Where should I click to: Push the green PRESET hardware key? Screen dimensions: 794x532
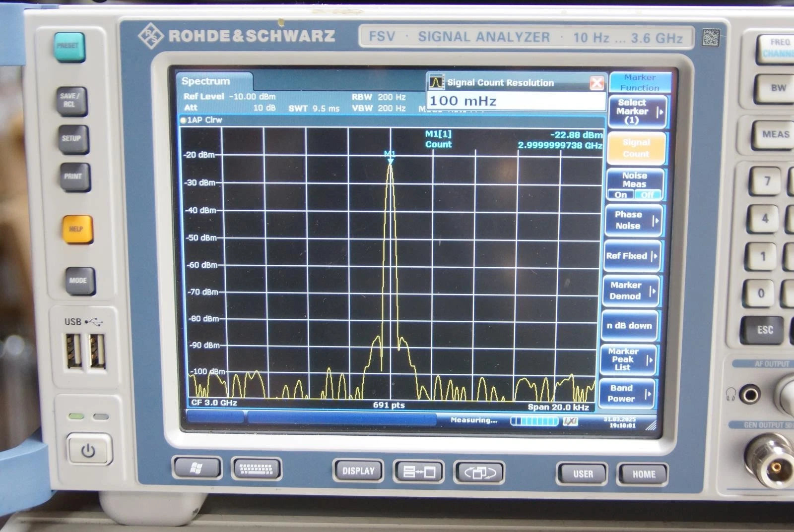69,47
